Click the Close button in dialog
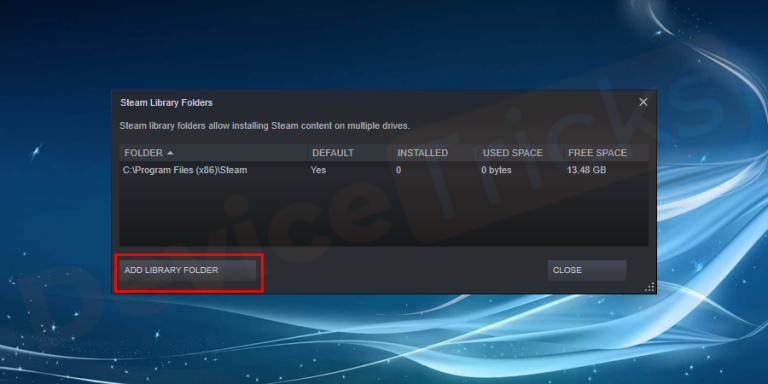The width and height of the screenshot is (768, 384). [x=587, y=270]
